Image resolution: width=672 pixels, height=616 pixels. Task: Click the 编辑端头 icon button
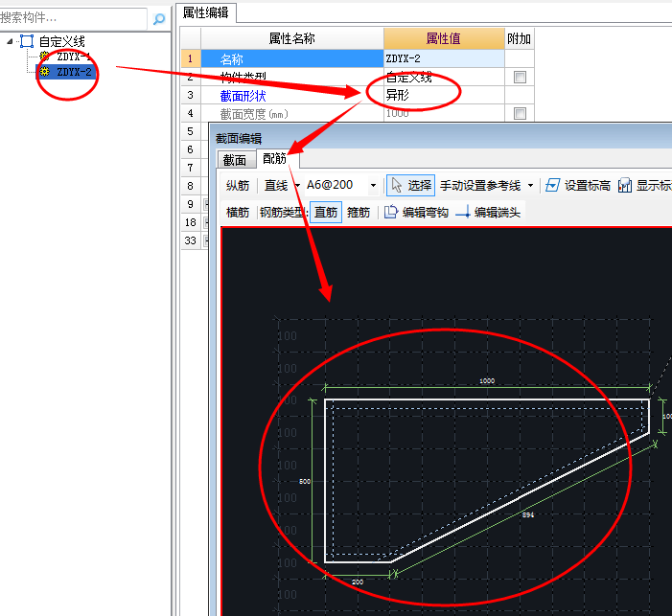tap(488, 212)
